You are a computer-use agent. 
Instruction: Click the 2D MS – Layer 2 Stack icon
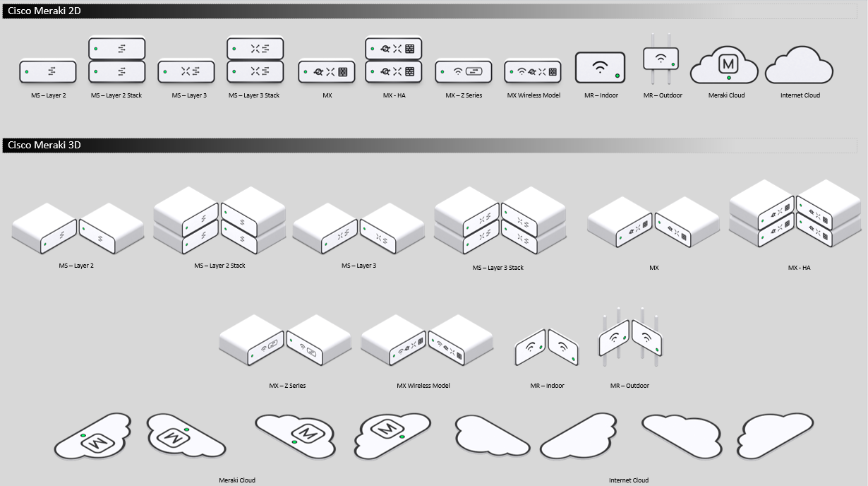116,60
